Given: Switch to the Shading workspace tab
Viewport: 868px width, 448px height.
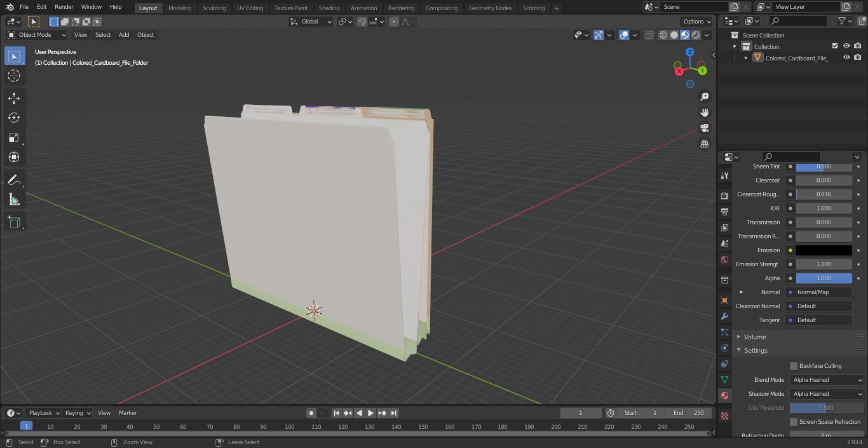Looking at the screenshot, I should point(329,8).
